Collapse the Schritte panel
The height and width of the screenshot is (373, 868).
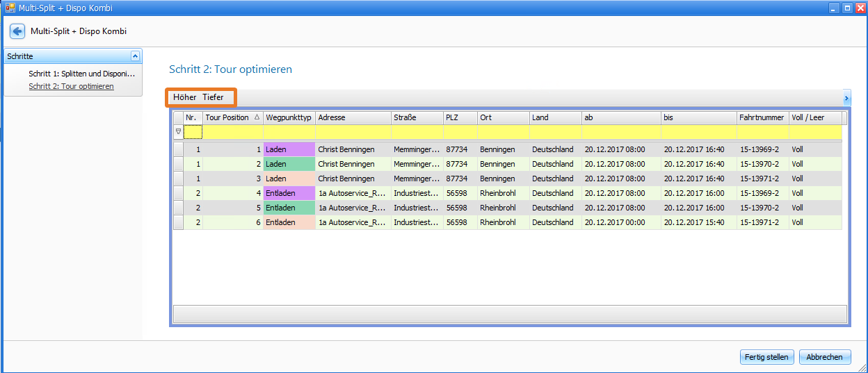(135, 56)
